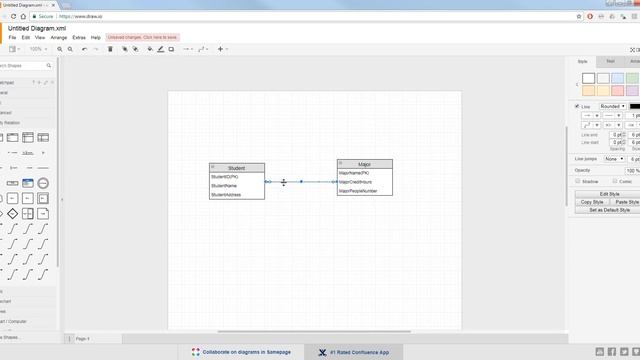Pick the cross-divided square shape

tap(28, 213)
